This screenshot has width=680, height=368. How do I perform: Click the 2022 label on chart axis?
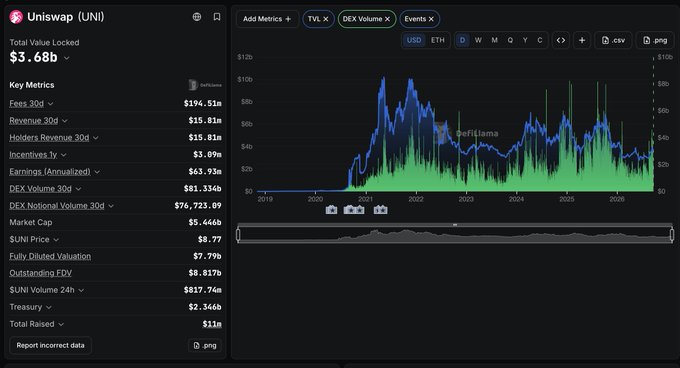(415, 199)
